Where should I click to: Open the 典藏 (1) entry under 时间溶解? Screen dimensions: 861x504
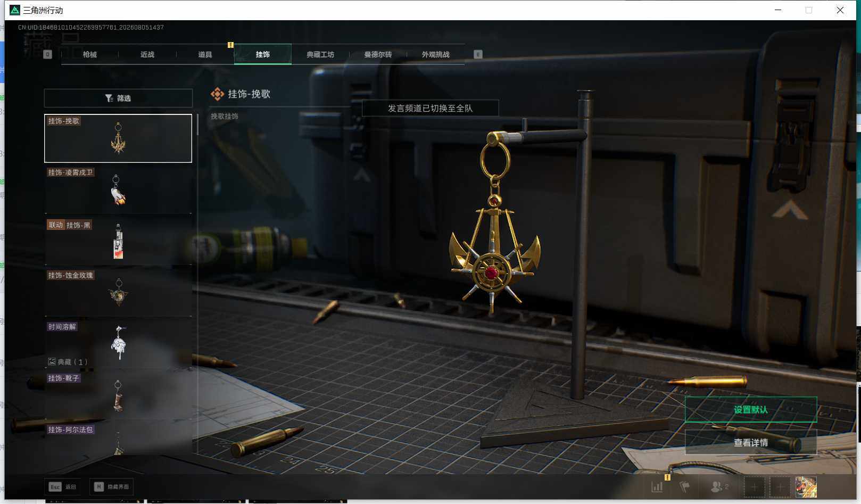(68, 362)
